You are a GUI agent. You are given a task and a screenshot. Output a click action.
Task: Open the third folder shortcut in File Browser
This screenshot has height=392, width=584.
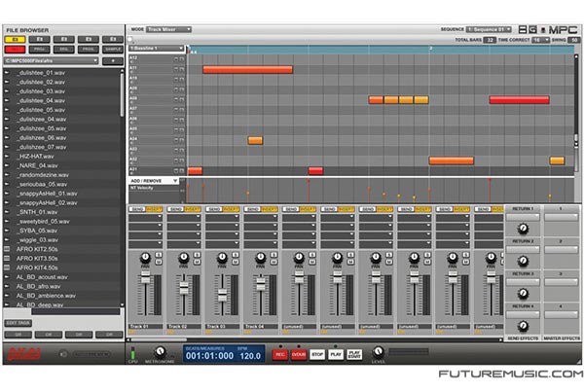pyautogui.click(x=64, y=39)
